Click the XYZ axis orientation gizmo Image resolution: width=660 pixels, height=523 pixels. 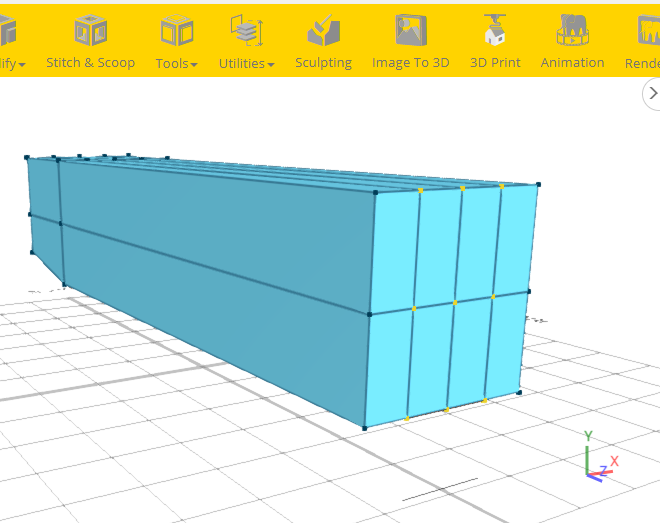[x=601, y=457]
